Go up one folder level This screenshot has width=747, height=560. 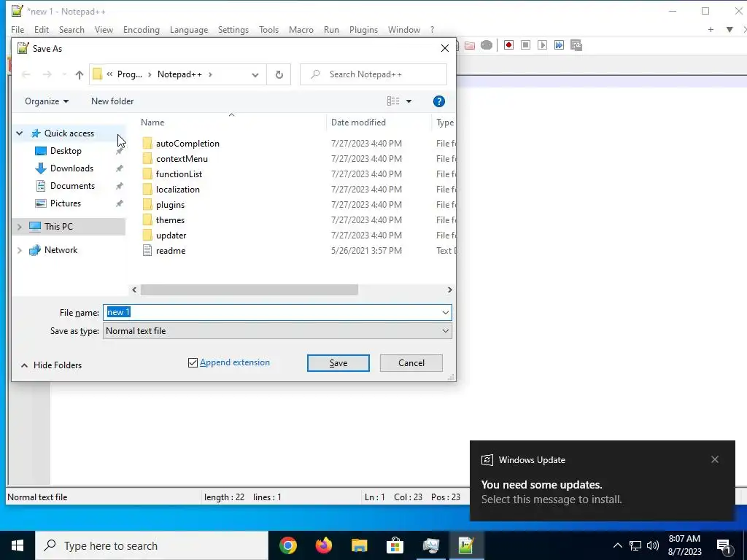point(79,75)
